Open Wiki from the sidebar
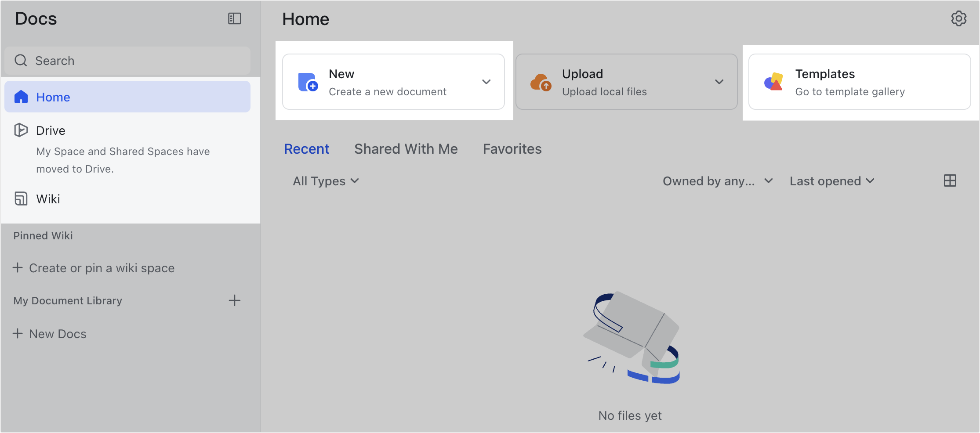980x433 pixels. (x=21, y=198)
